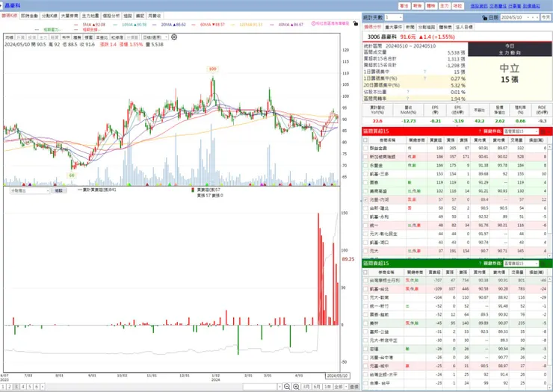Tick select-all checkbox in 區間賣超15 header
The image size is (553, 392).
365,273
